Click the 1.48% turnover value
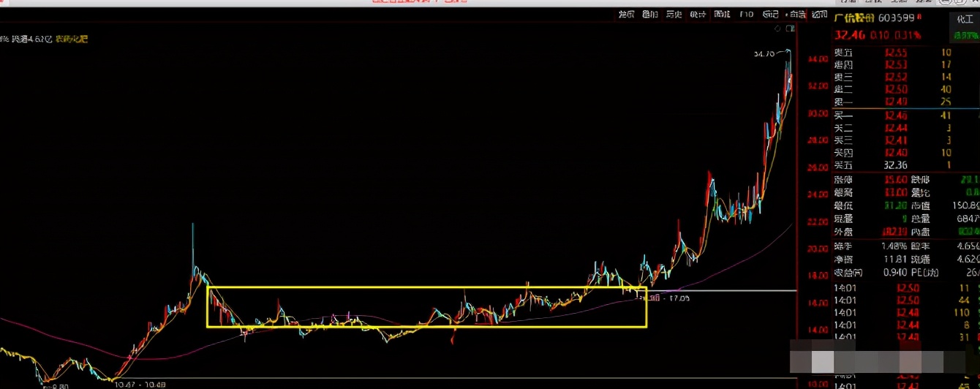980x389 pixels. pyautogui.click(x=896, y=246)
